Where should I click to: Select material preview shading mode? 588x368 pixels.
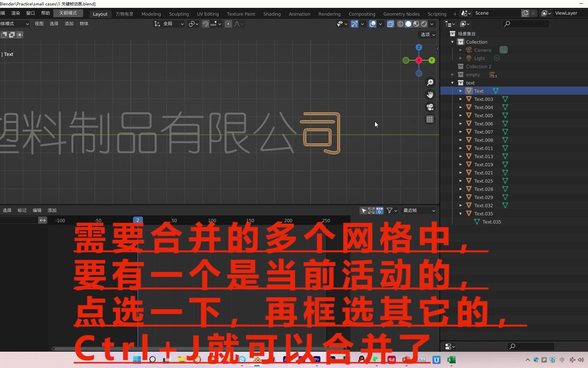pos(416,24)
